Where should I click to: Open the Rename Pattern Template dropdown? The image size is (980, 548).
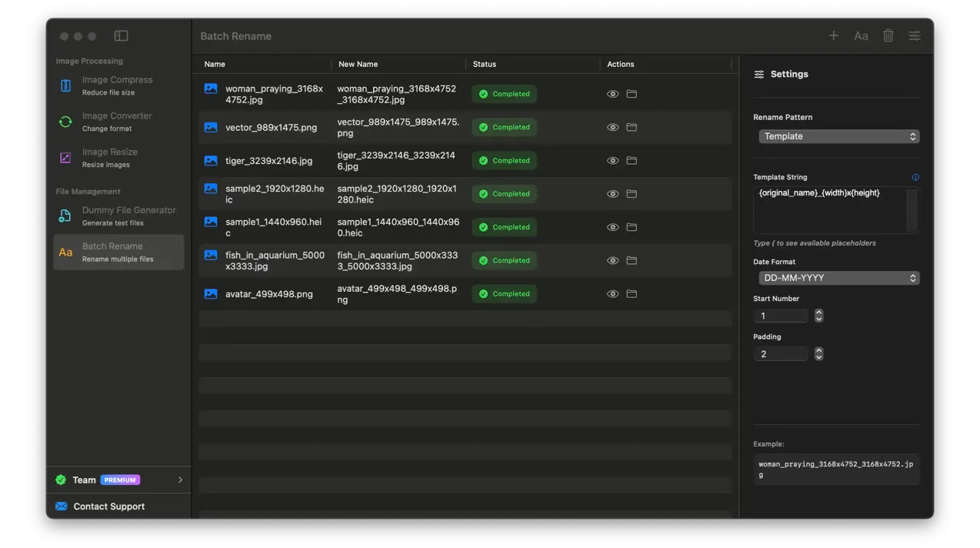(x=838, y=136)
